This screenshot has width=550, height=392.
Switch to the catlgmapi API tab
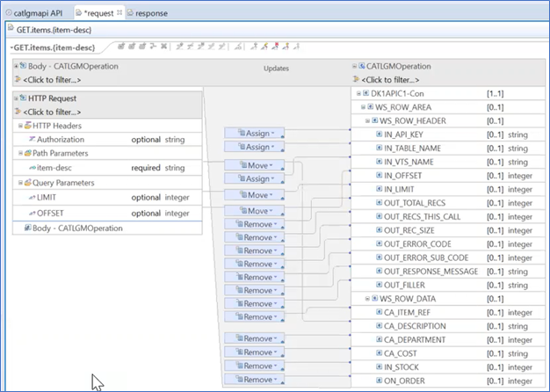tap(34, 13)
